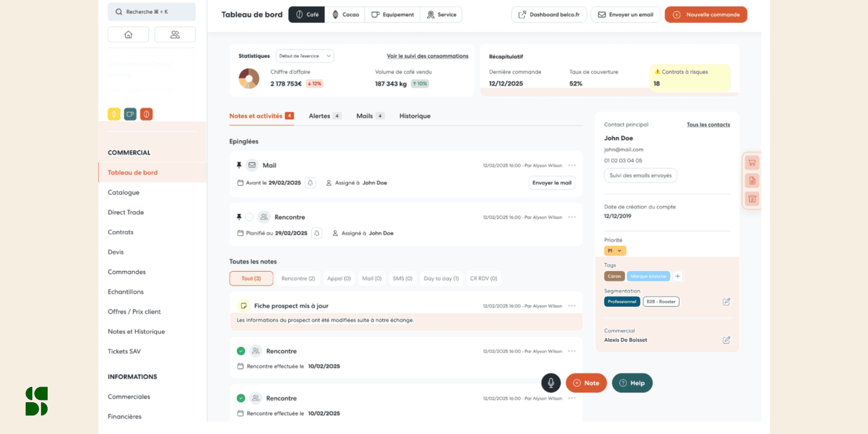
Task: Open the Recherche search field
Action: (152, 12)
